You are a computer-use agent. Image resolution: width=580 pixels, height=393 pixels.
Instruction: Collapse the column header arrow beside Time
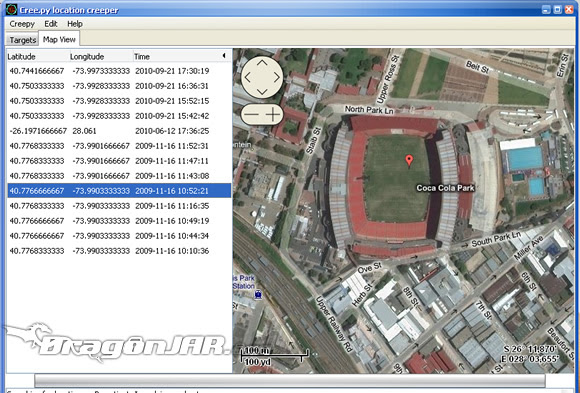coord(224,56)
